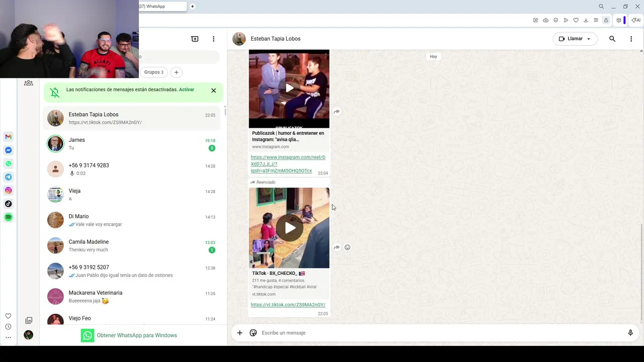Open Publicazok Instagram link card title
644x362 pixels.
pos(288,136)
